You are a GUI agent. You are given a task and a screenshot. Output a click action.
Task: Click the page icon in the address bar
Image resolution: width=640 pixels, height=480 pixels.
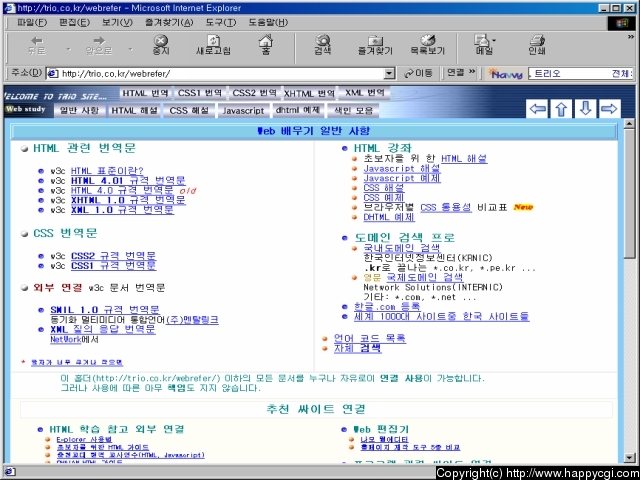tap(53, 73)
